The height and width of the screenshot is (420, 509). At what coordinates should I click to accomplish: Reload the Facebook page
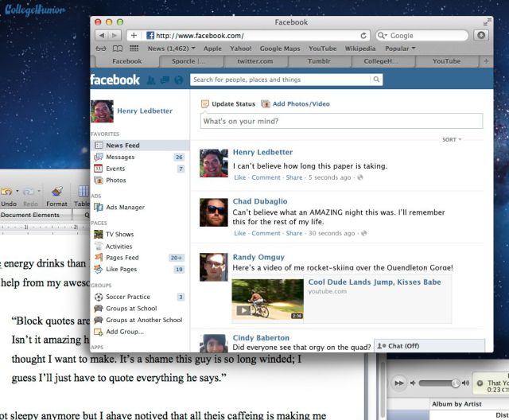363,35
